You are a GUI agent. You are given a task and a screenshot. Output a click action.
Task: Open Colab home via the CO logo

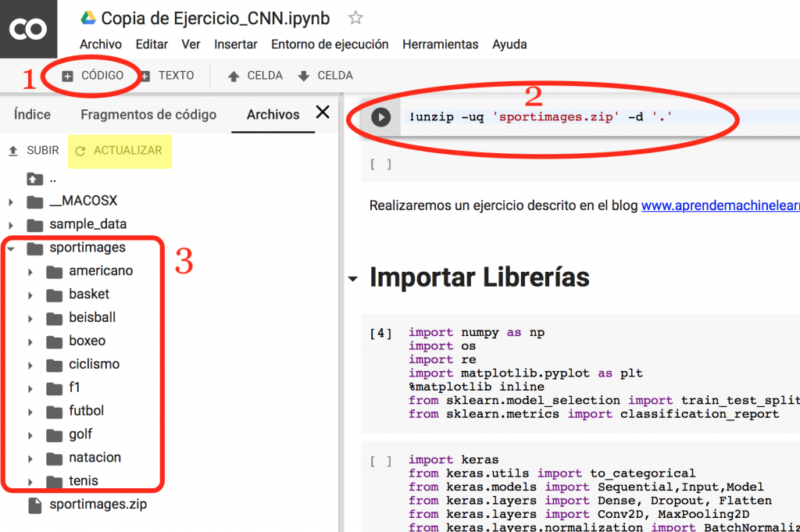[x=28, y=28]
